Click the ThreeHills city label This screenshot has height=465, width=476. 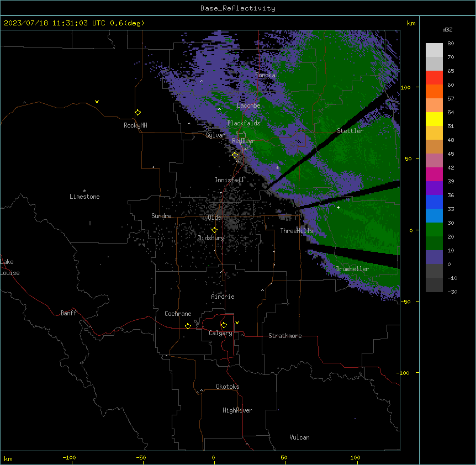(297, 231)
